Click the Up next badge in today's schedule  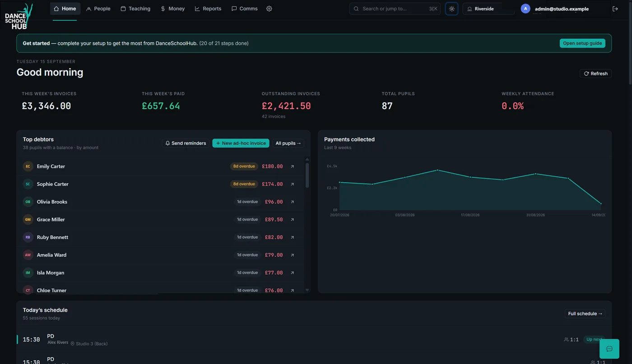point(594,339)
